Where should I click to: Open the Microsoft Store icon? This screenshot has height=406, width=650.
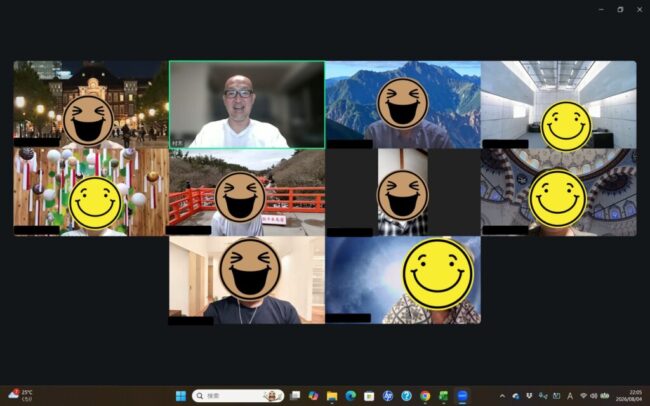(369, 396)
